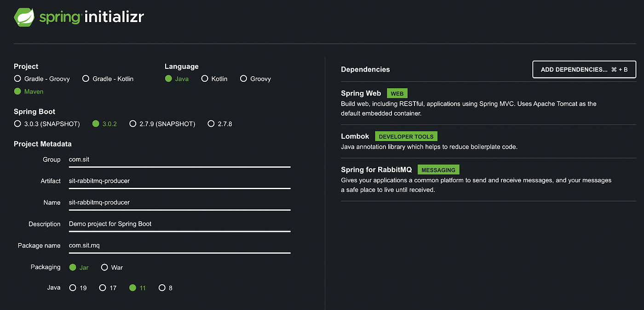Click the DEVELOPER TOOLS badge
Viewport: 644px width, 310px height.
[407, 136]
